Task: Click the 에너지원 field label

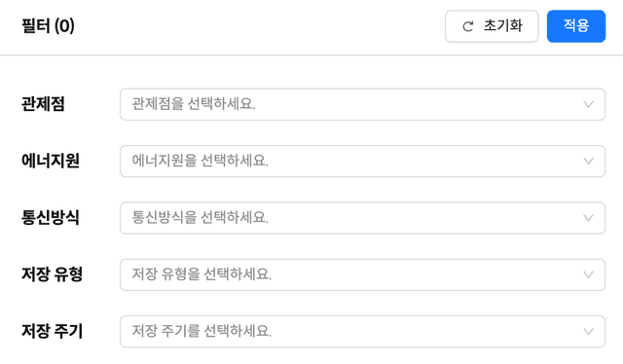Action: pos(51,161)
